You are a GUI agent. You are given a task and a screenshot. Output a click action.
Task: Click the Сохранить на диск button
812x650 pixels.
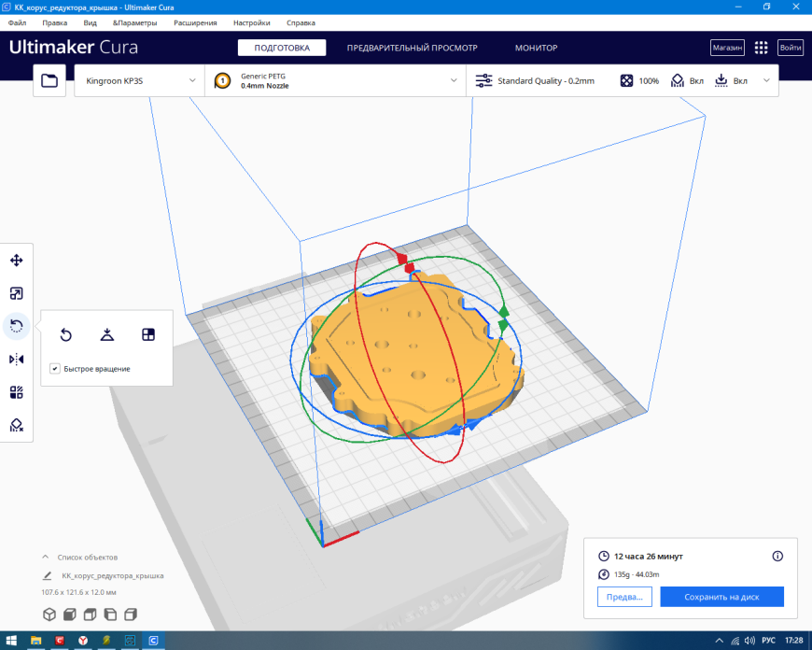pyautogui.click(x=721, y=597)
